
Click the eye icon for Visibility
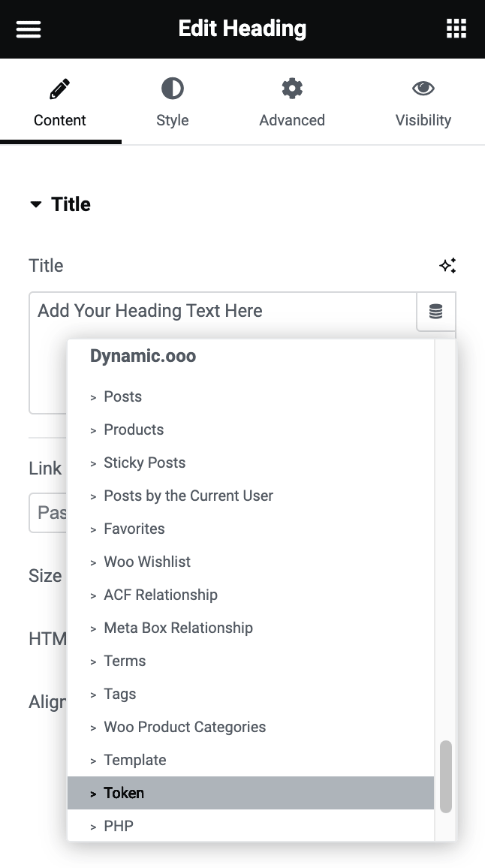pyautogui.click(x=423, y=89)
